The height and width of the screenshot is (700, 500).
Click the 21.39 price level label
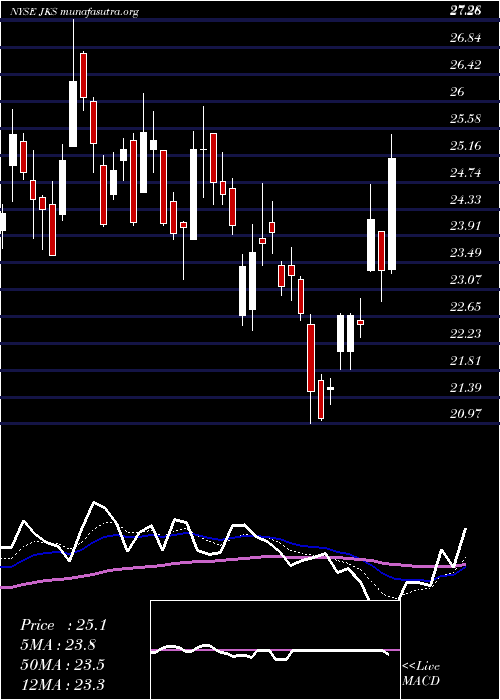tap(465, 387)
